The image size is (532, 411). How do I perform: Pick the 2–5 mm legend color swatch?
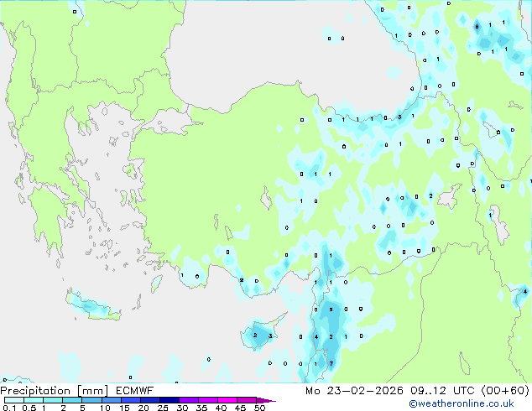(72, 400)
